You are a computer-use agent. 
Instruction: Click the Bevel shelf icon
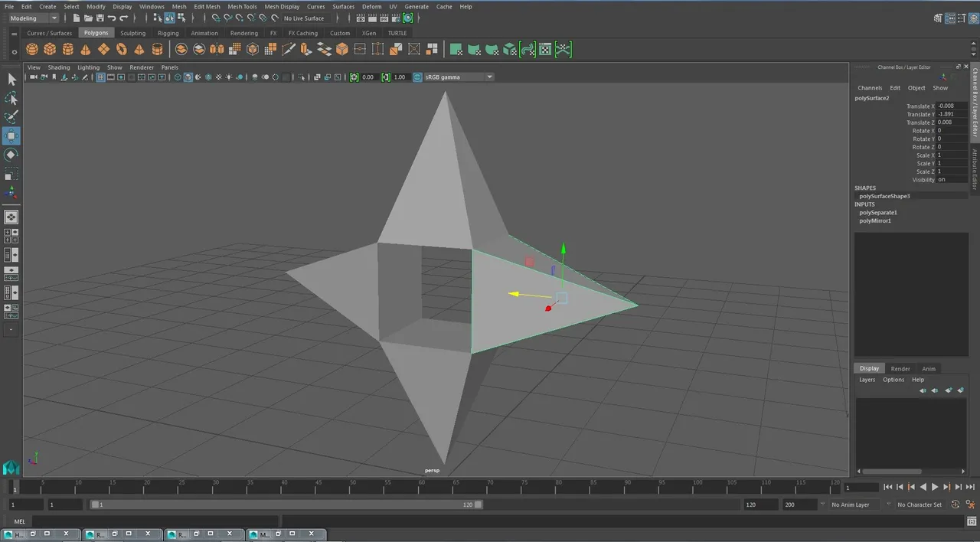tap(342, 50)
